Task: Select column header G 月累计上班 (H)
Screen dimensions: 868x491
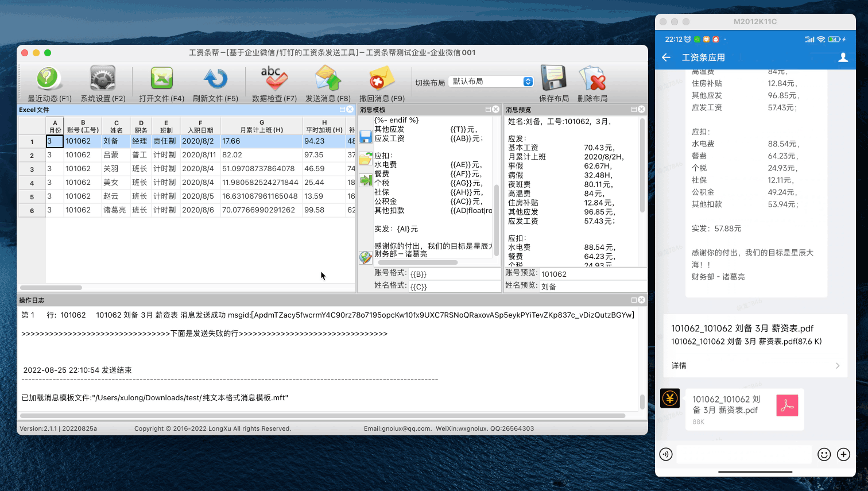Action: [262, 126]
